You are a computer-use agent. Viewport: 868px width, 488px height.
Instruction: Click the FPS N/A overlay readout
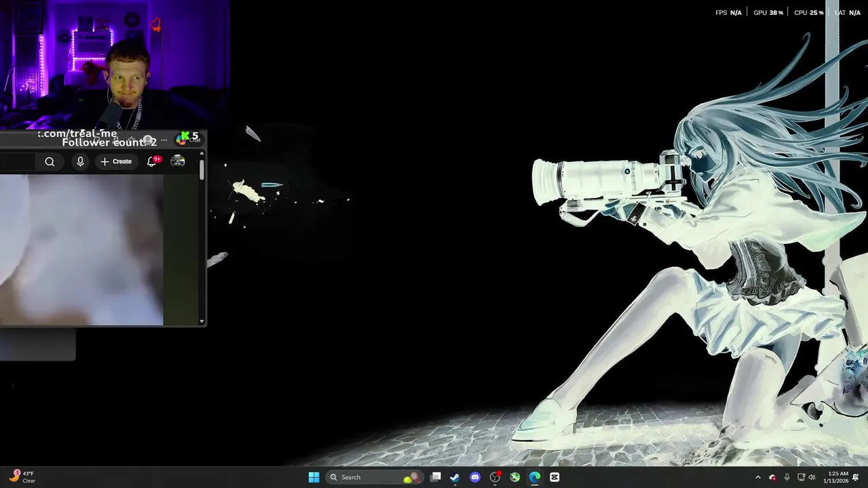[x=728, y=13]
